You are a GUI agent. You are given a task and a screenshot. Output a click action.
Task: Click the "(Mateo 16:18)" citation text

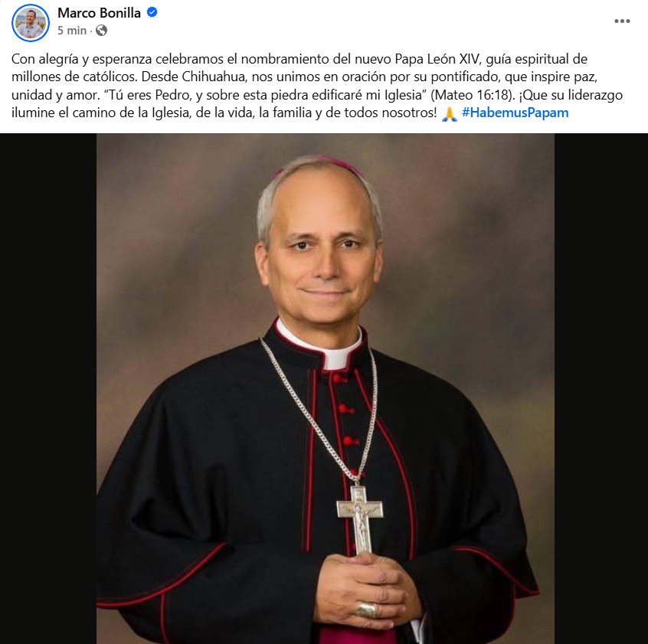473,95
